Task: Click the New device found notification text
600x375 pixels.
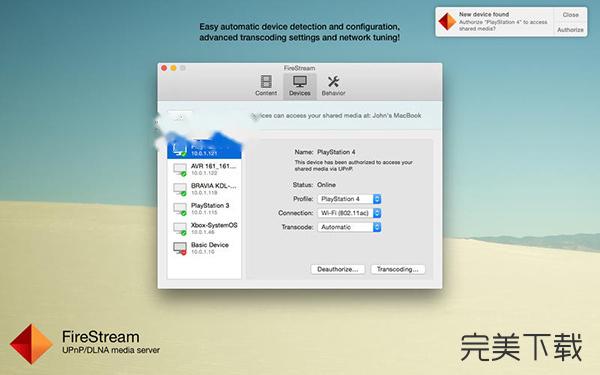Action: coord(484,14)
